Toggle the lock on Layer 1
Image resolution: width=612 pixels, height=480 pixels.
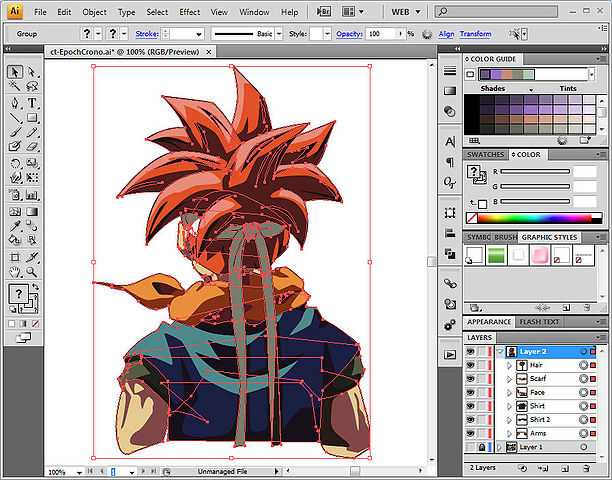482,447
